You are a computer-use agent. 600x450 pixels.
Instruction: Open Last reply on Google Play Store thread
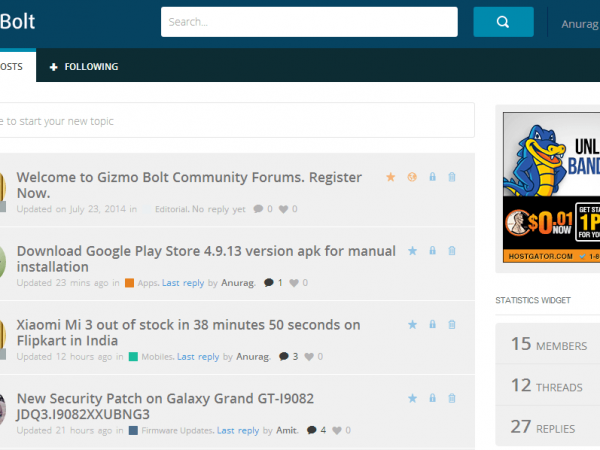(183, 283)
